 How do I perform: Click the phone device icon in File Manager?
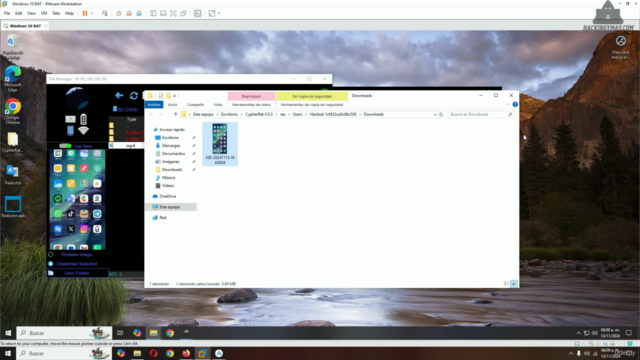(x=70, y=130)
